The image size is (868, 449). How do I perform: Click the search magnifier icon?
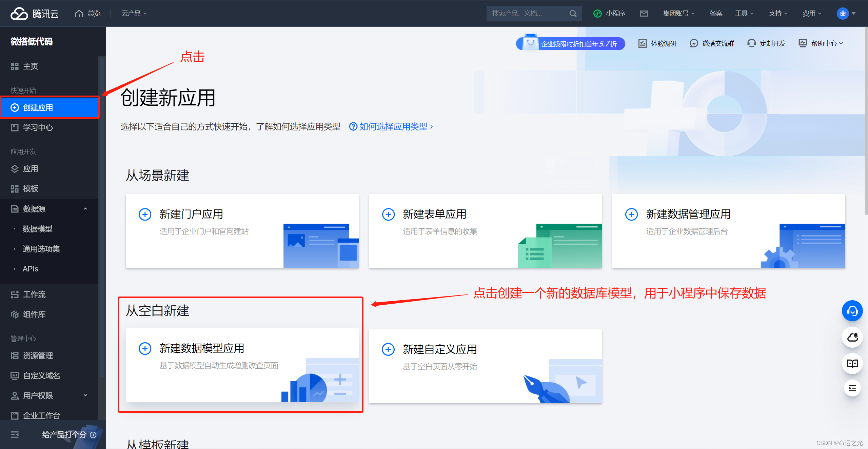pyautogui.click(x=573, y=14)
